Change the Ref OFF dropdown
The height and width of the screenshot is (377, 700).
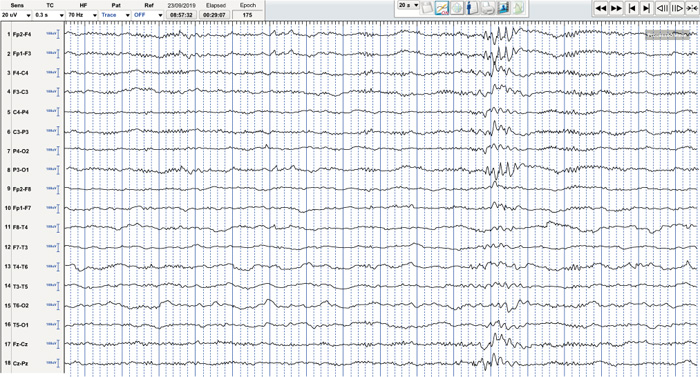tap(148, 15)
